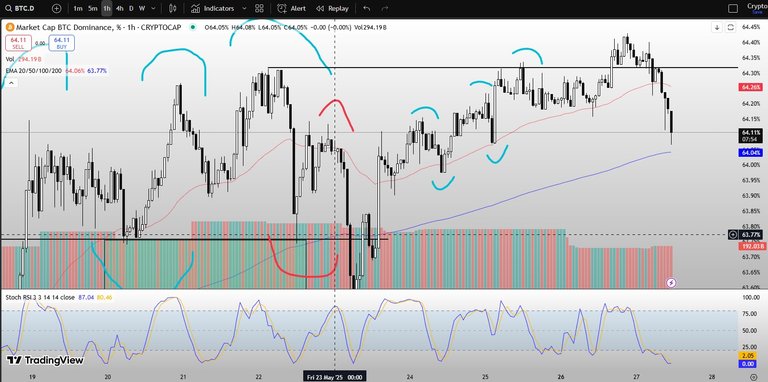Open the time axis settings icon

tap(753, 377)
